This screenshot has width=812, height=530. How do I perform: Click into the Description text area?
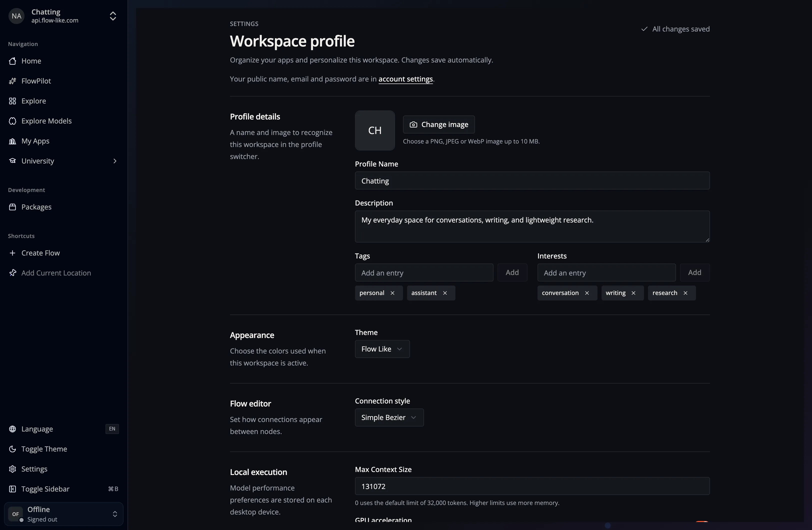pyautogui.click(x=532, y=226)
